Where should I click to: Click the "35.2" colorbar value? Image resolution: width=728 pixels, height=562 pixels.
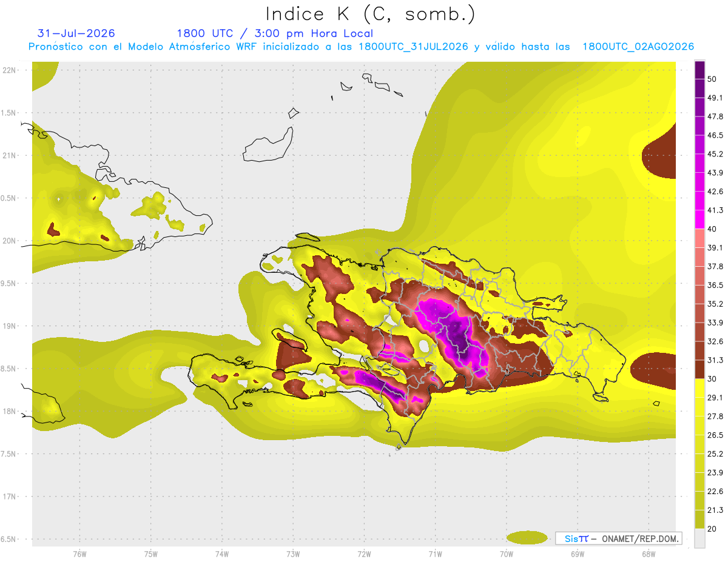[715, 304]
